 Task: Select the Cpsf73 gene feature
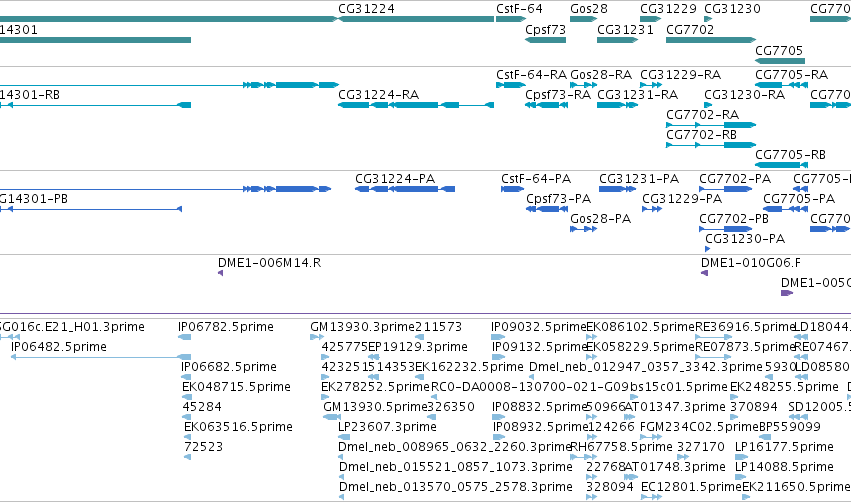[x=545, y=40]
